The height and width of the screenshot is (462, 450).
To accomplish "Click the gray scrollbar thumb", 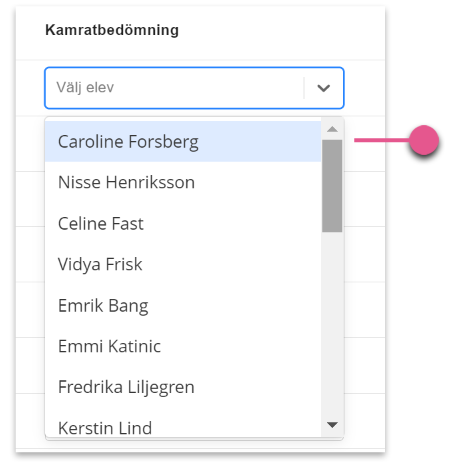I will 332,186.
